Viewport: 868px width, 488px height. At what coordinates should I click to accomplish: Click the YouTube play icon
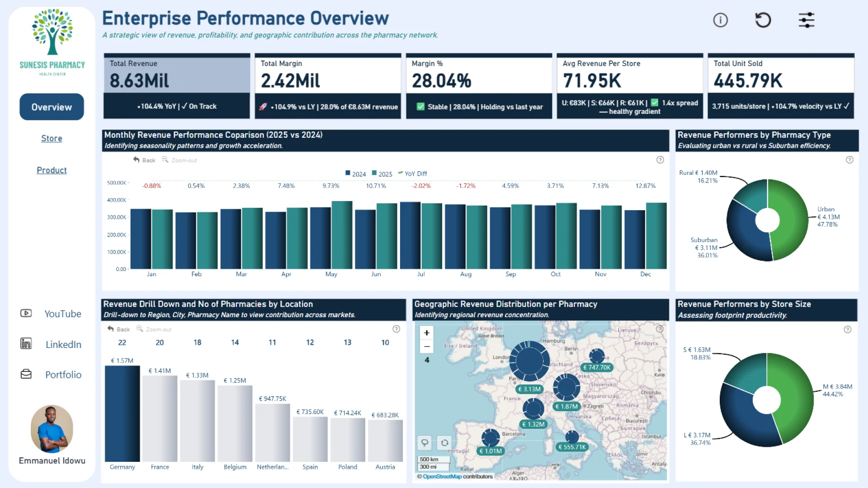point(26,313)
